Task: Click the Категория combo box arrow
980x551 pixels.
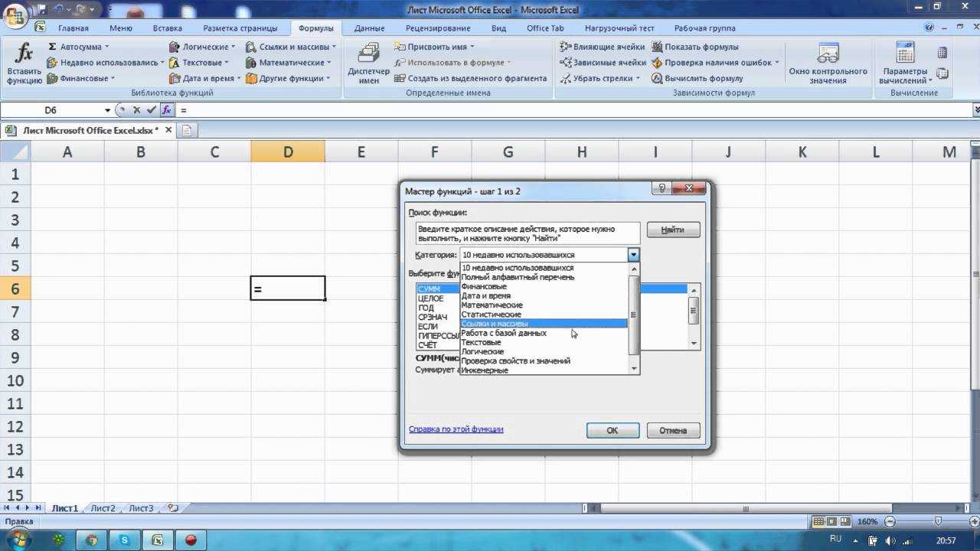Action: pos(633,255)
